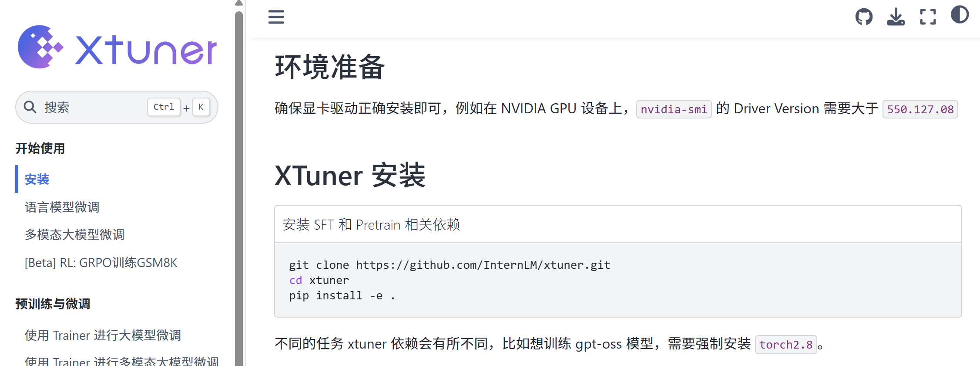980x366 pixels.
Task: Open the 安装 page in sidebar
Action: click(x=37, y=179)
